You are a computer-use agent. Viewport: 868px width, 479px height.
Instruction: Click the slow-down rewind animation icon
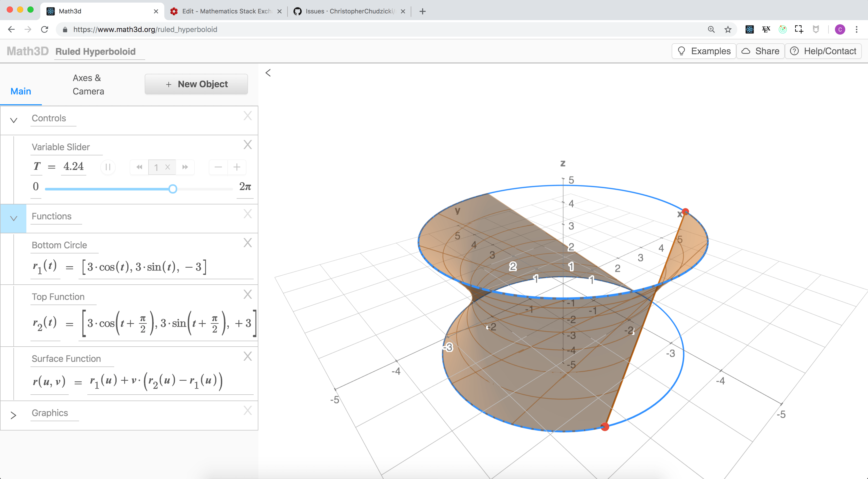pyautogui.click(x=139, y=167)
